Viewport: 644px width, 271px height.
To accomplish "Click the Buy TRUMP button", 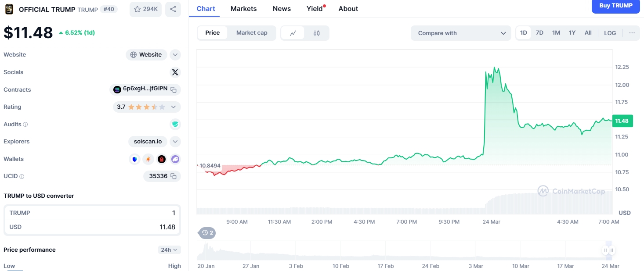I will click(616, 6).
